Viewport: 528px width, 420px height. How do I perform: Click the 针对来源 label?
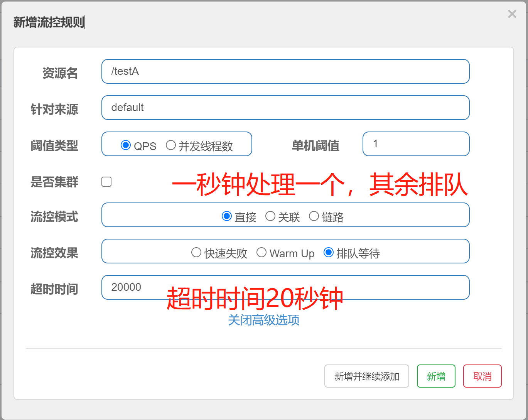pos(54,109)
